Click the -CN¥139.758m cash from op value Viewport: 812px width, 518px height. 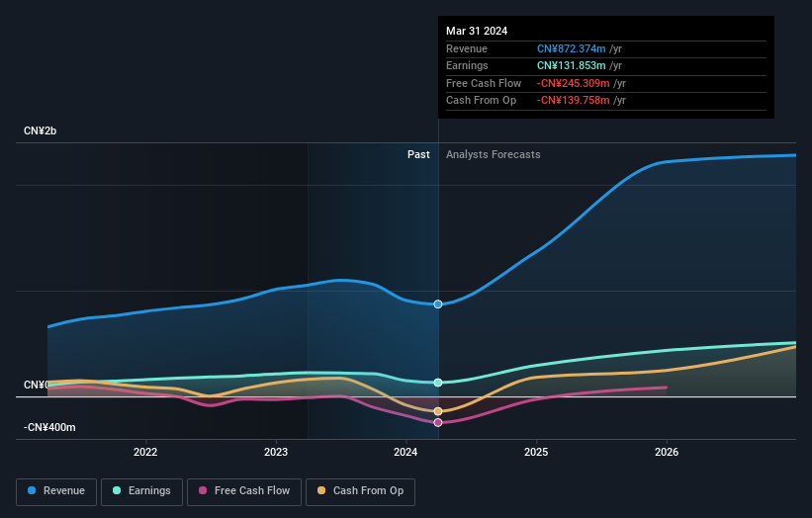(574, 101)
